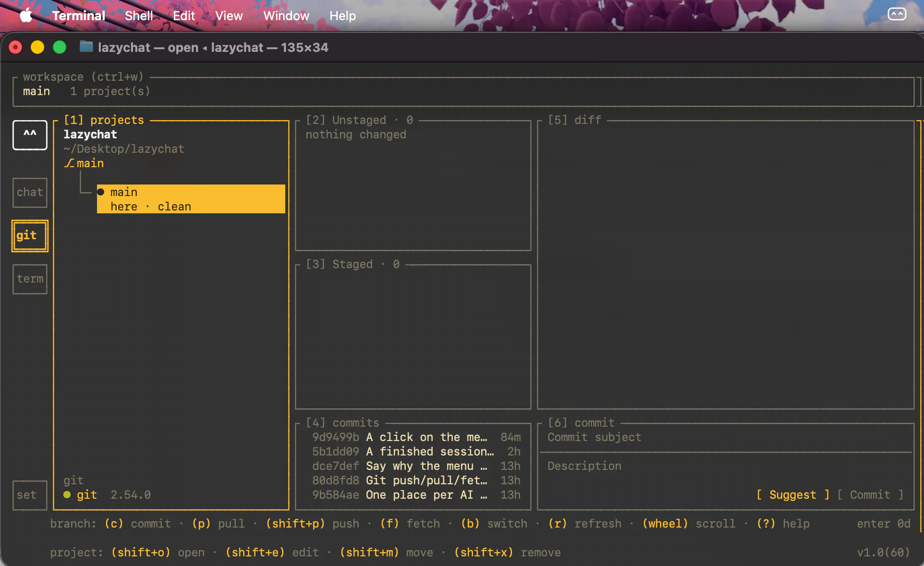The height and width of the screenshot is (566, 924).
Task: Click the (shift+p) push shortcut hint
Action: [x=312, y=524]
